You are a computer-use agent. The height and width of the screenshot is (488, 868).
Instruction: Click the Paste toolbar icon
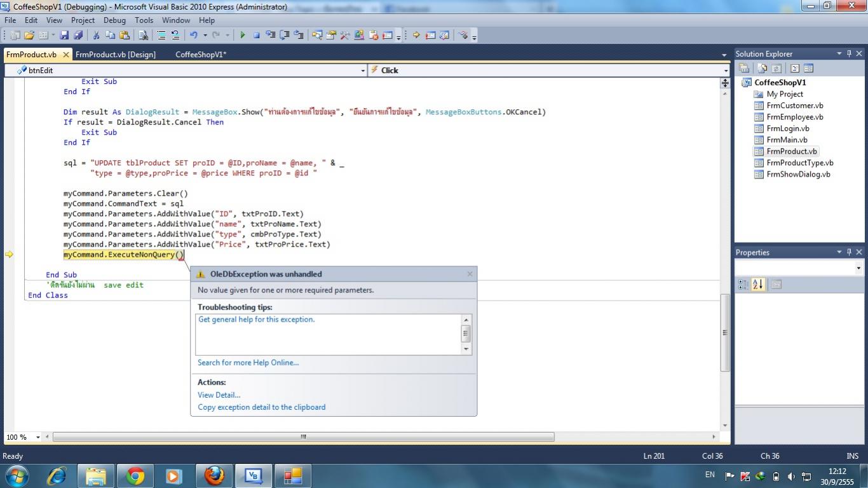click(125, 36)
